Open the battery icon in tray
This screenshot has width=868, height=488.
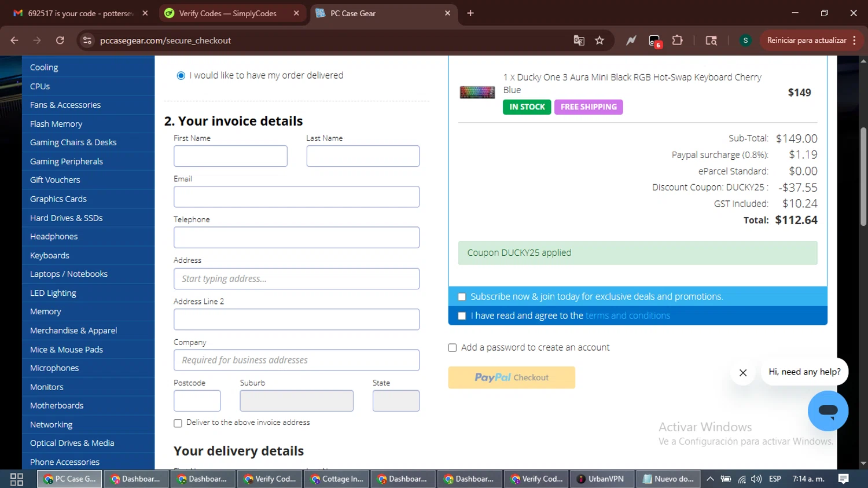click(726, 479)
